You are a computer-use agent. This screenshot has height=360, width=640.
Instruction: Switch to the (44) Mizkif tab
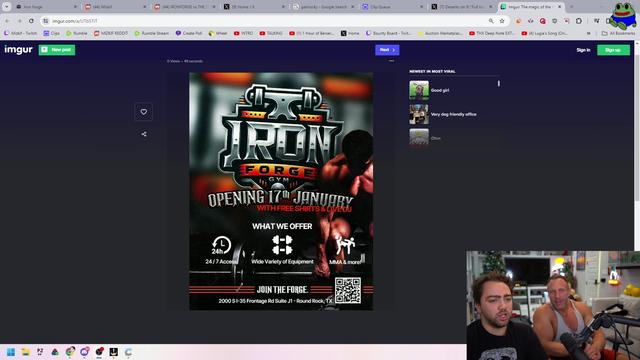point(115,7)
